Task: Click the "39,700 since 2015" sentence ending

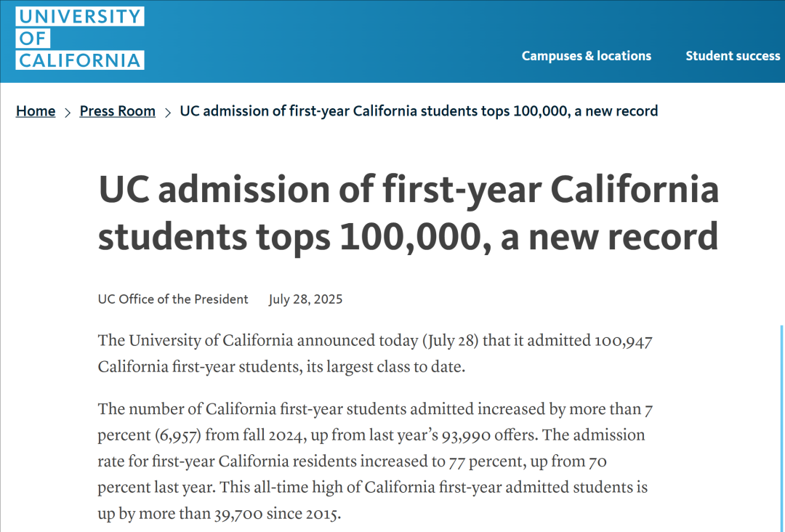Action: point(278,514)
